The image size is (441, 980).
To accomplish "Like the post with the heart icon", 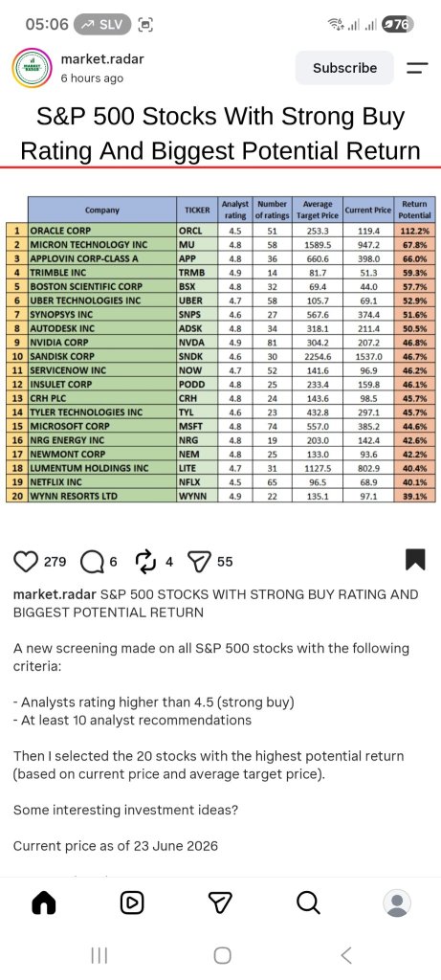I will click(26, 561).
